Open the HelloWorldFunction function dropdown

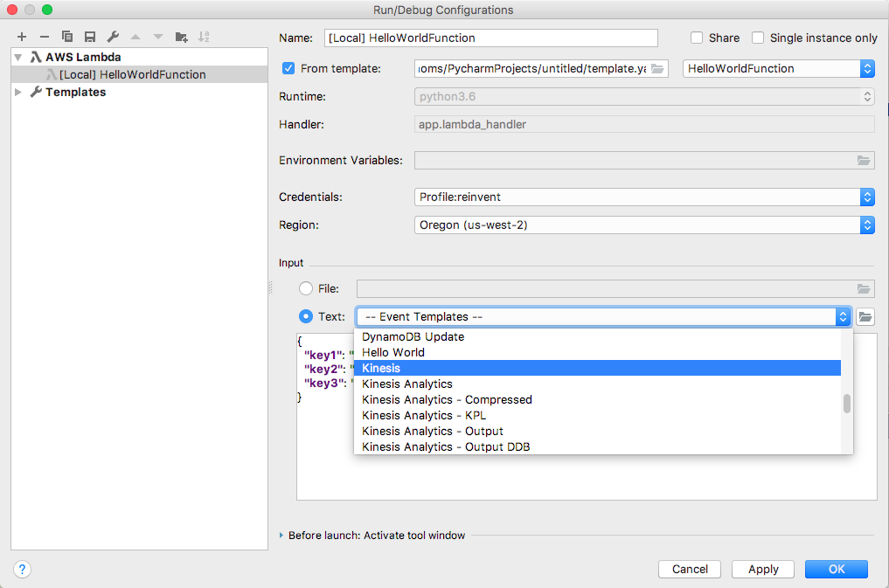[x=779, y=68]
